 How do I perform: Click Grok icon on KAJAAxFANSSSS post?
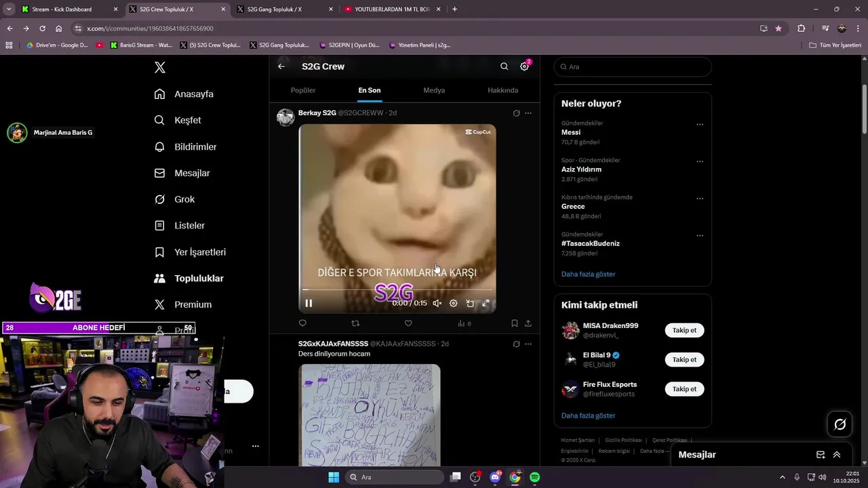pyautogui.click(x=516, y=344)
